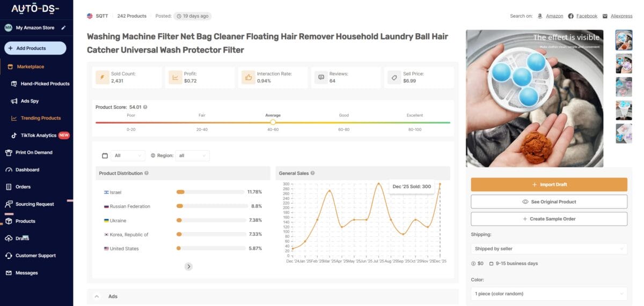The width and height of the screenshot is (644, 306).
Task: Click the Product Score slider marker
Action: pyautogui.click(x=273, y=122)
